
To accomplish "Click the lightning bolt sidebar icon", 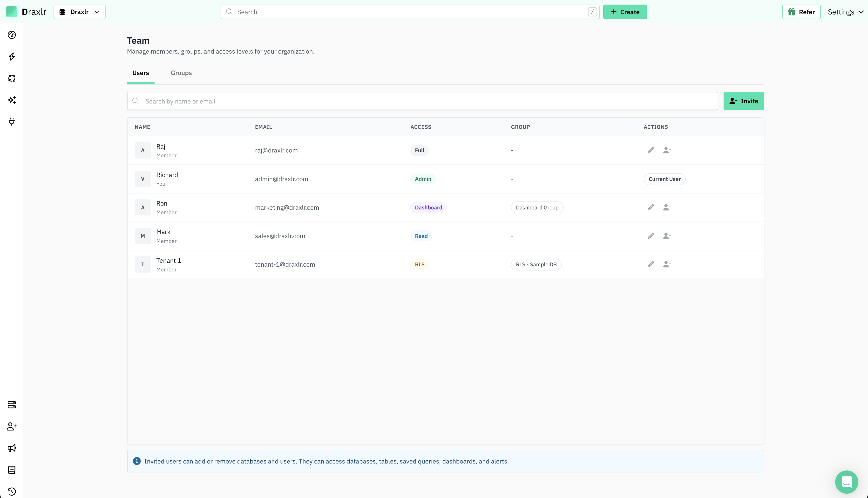I will tap(12, 56).
